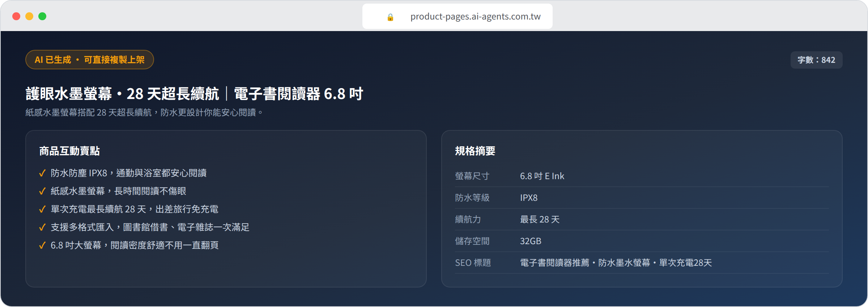Click the red window close button

click(x=16, y=16)
